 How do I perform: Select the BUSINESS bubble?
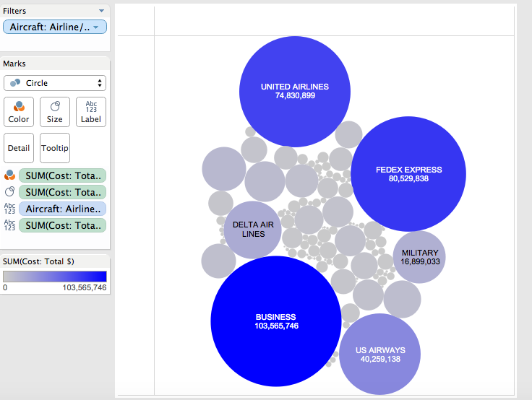(276, 321)
